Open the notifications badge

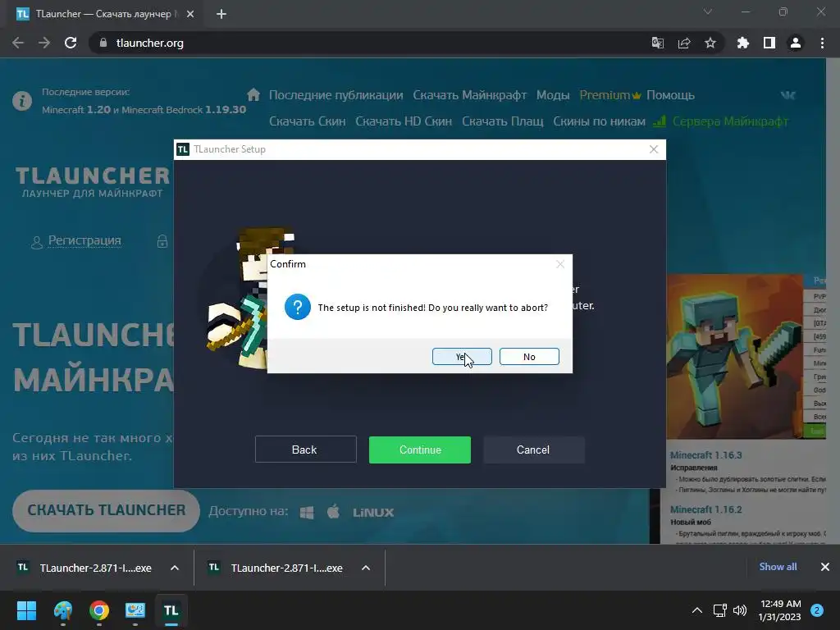click(817, 610)
